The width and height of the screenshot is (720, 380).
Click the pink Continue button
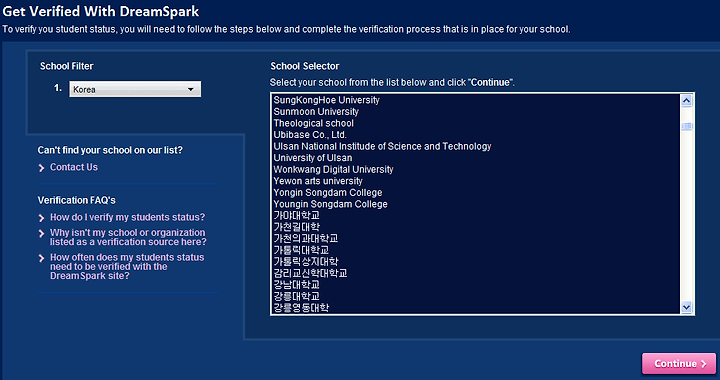679,363
